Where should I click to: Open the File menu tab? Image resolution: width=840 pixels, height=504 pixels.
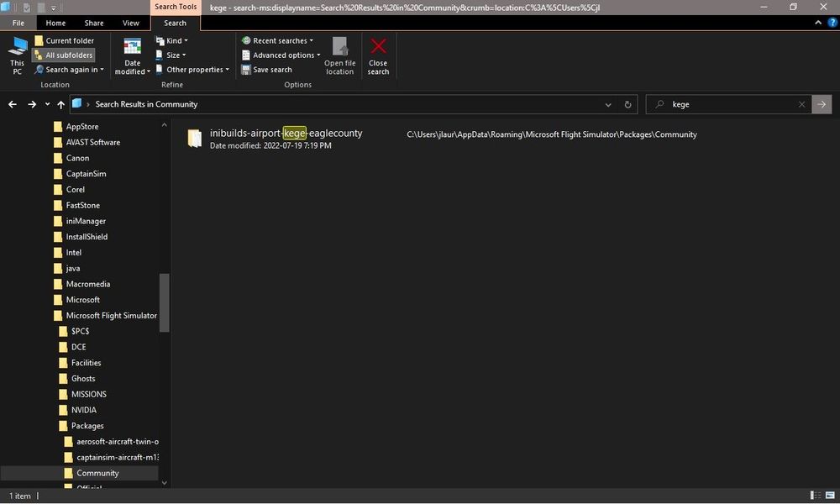[18, 23]
